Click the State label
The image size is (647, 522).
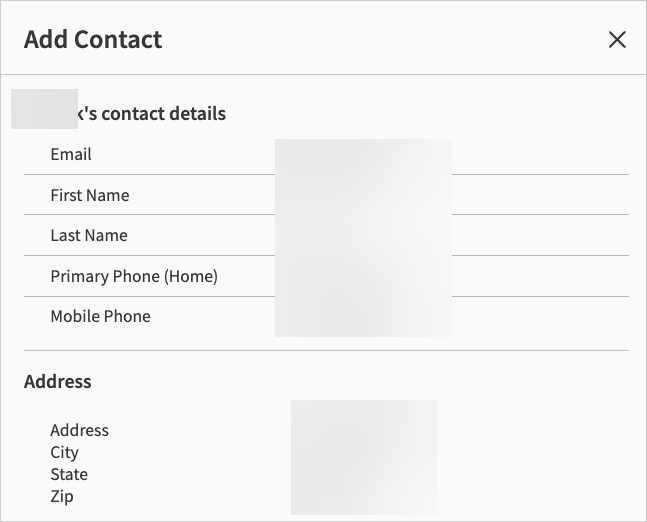69,474
